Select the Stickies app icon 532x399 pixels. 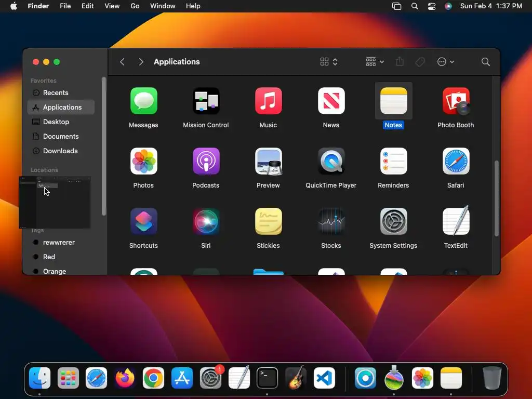pyautogui.click(x=269, y=221)
